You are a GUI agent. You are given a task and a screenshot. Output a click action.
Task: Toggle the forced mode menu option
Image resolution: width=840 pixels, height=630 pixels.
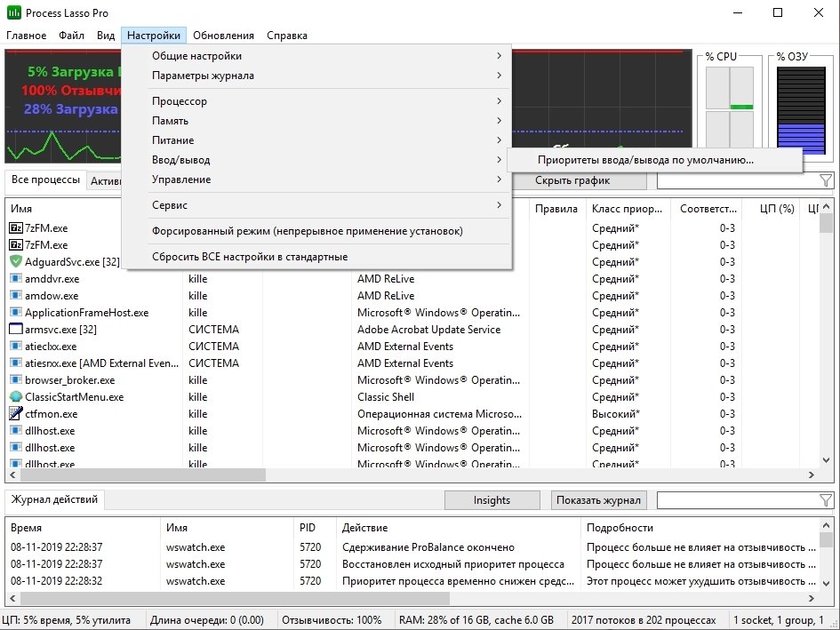coord(307,231)
